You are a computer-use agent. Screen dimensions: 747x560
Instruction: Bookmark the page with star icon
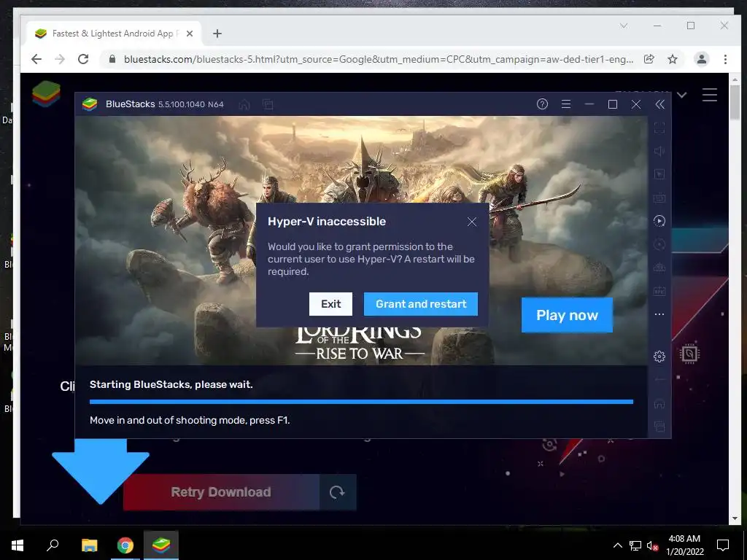pyautogui.click(x=672, y=59)
